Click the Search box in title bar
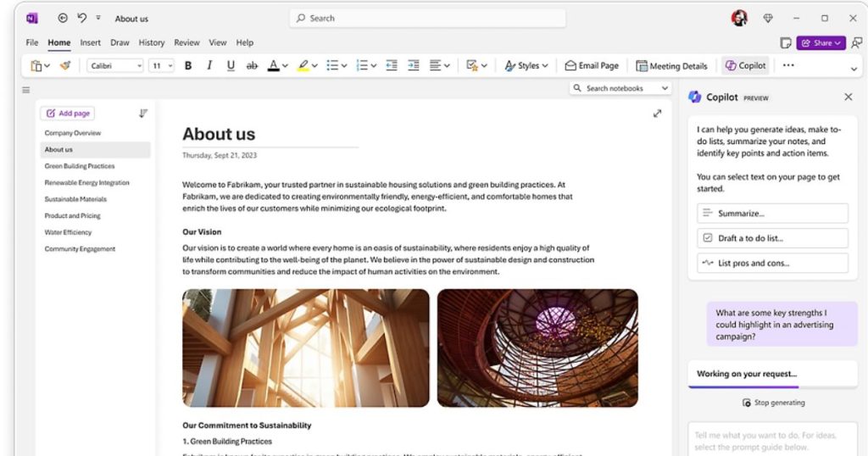This screenshot has height=456, width=868. tap(427, 19)
